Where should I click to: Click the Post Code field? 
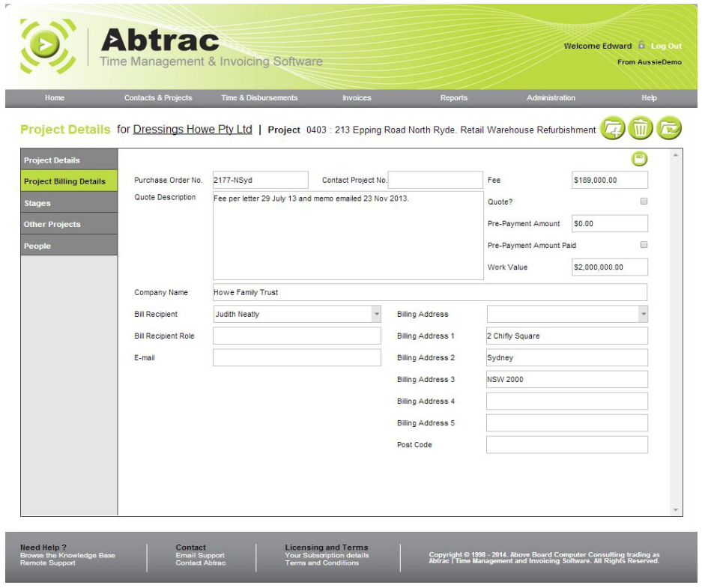[567, 445]
